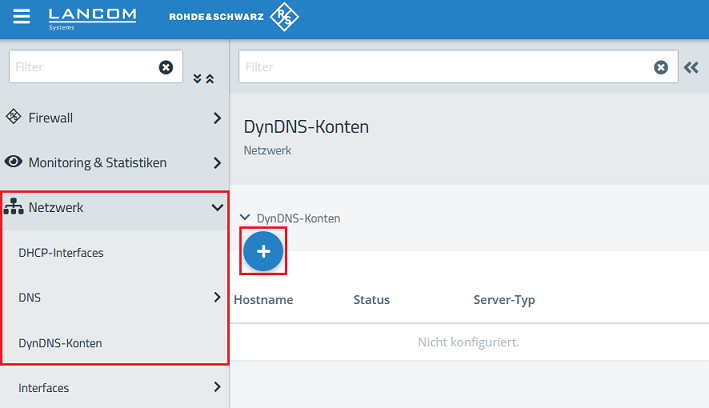
Task: Open the hamburger menu in the header
Action: click(x=22, y=18)
